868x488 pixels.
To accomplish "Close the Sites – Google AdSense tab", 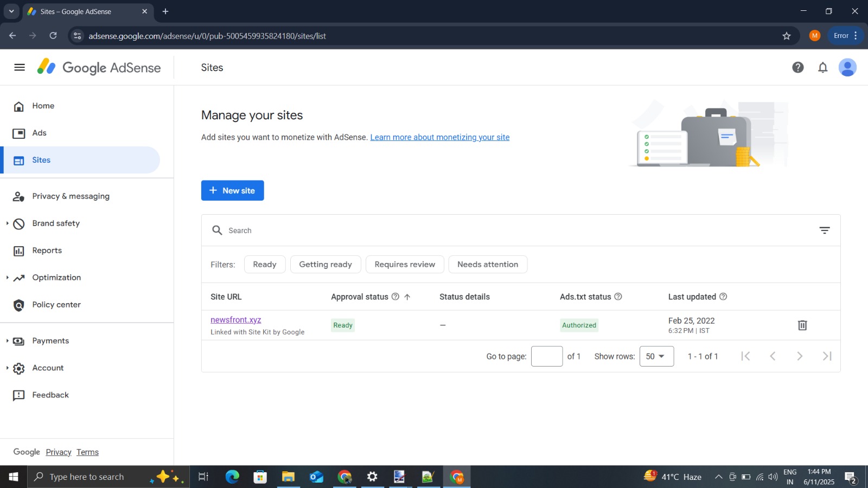I will pyautogui.click(x=144, y=11).
